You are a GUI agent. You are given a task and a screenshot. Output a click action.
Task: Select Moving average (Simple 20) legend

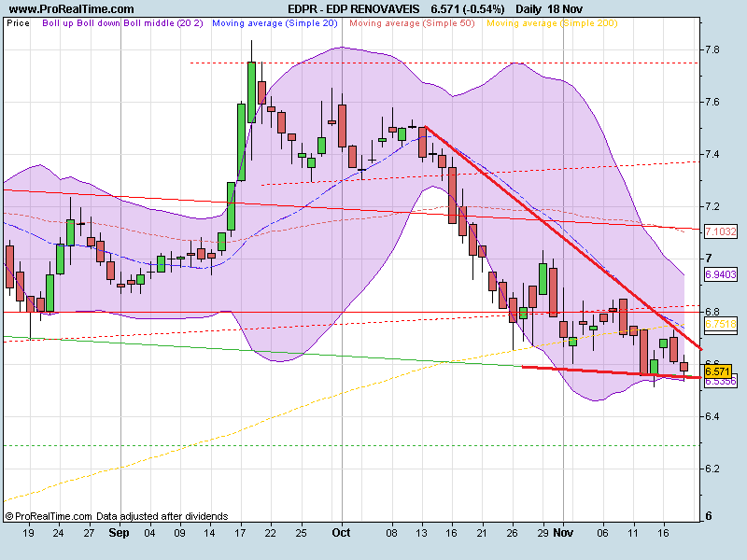tap(275, 22)
